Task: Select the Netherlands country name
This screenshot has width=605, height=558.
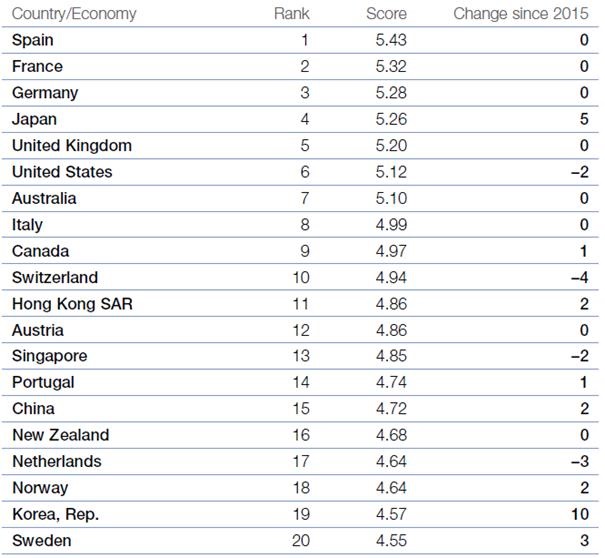Action: (57, 462)
